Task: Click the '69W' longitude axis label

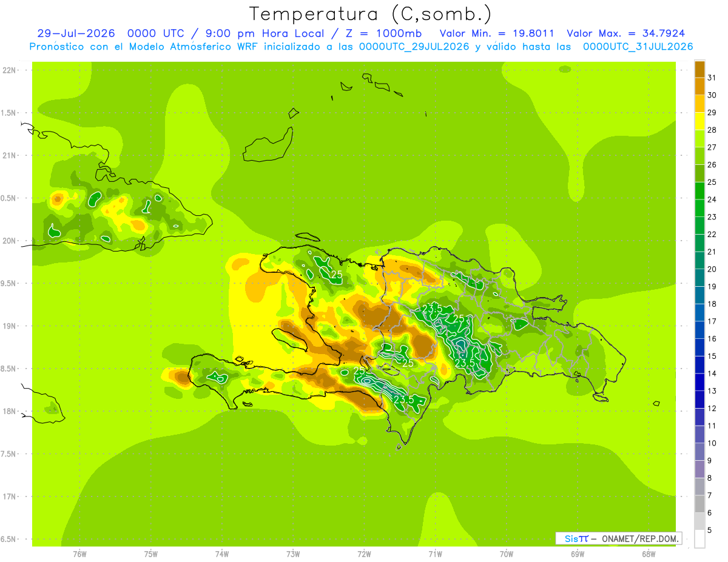Action: pyautogui.click(x=577, y=554)
